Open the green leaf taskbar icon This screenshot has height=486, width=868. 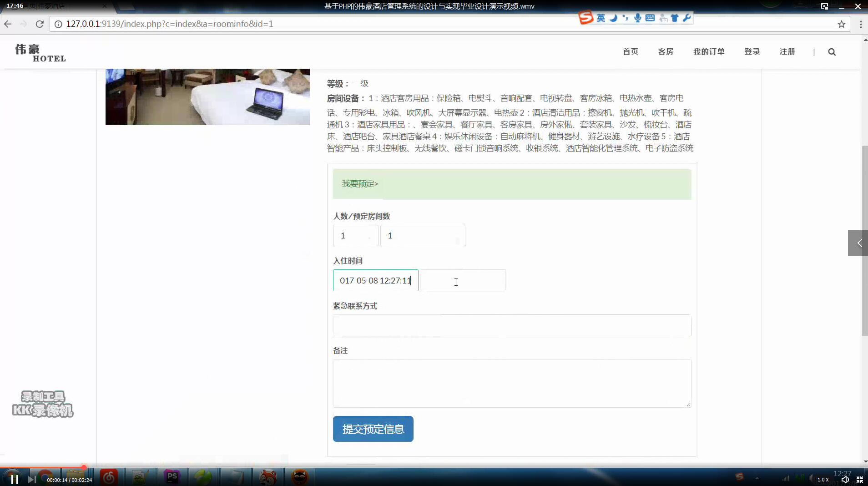(203, 477)
